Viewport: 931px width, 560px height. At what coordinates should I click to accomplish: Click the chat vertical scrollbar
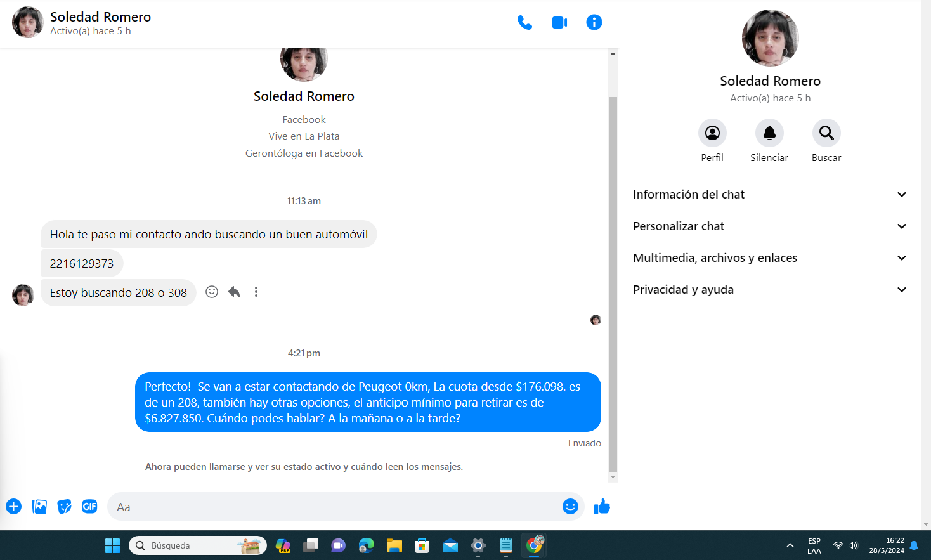pos(613,284)
